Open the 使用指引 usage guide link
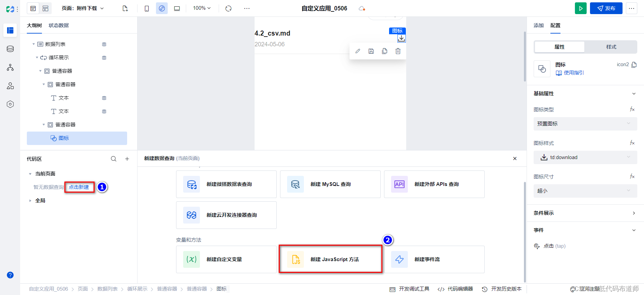 coord(570,73)
